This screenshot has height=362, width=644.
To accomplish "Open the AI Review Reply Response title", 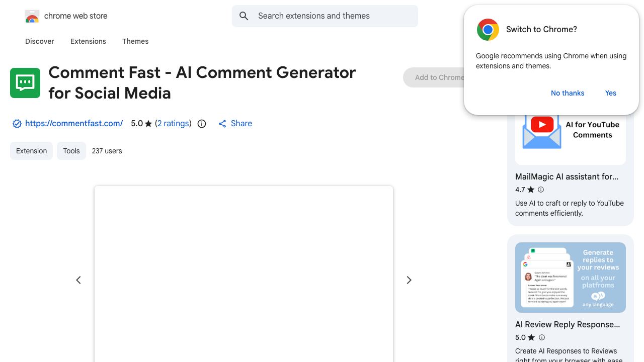I will 568,325.
